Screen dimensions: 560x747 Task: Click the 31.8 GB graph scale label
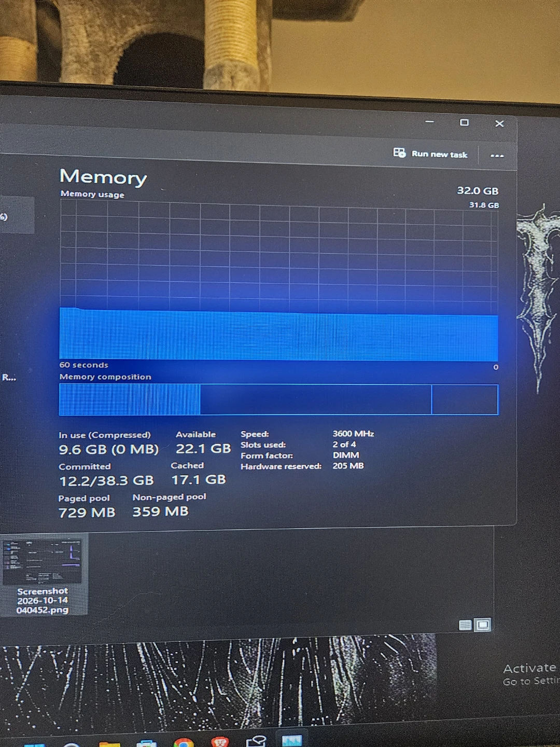click(x=484, y=205)
